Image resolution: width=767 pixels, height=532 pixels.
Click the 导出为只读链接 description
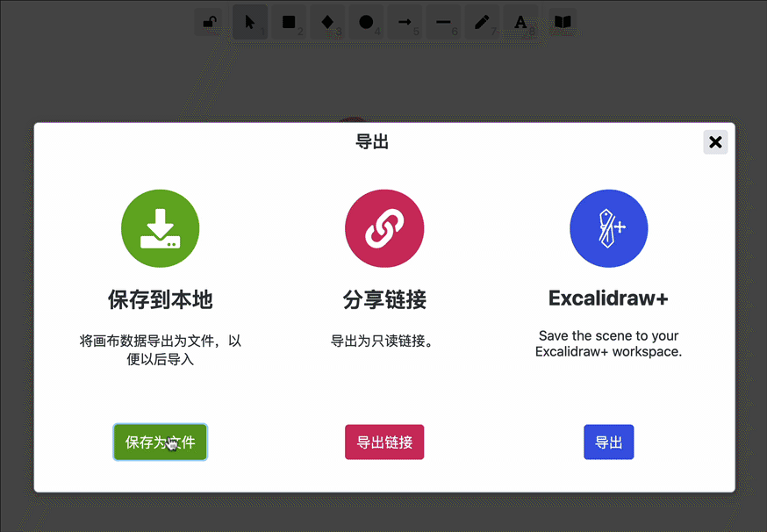point(382,341)
